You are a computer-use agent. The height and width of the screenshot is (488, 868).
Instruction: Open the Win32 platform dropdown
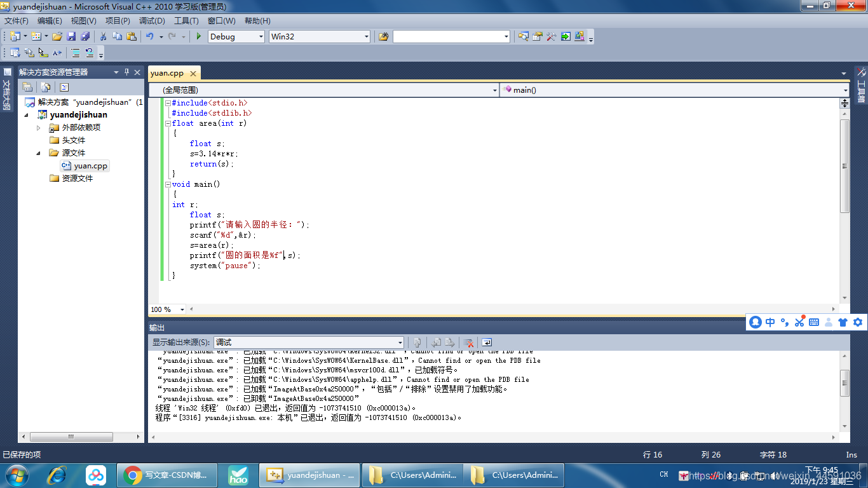pos(366,37)
